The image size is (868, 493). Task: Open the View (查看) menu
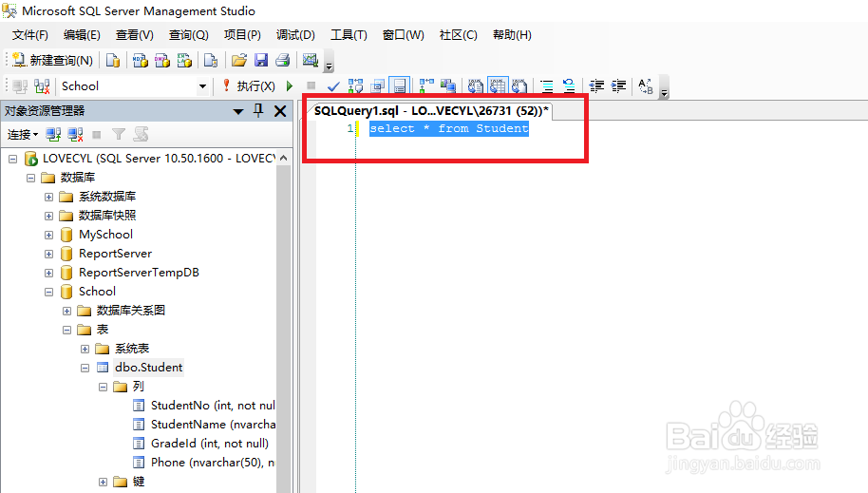(135, 35)
